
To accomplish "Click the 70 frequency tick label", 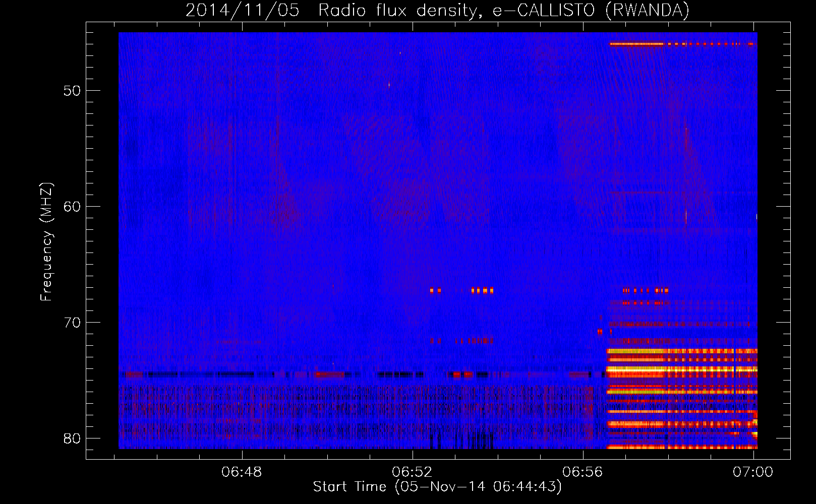I will pos(72,323).
